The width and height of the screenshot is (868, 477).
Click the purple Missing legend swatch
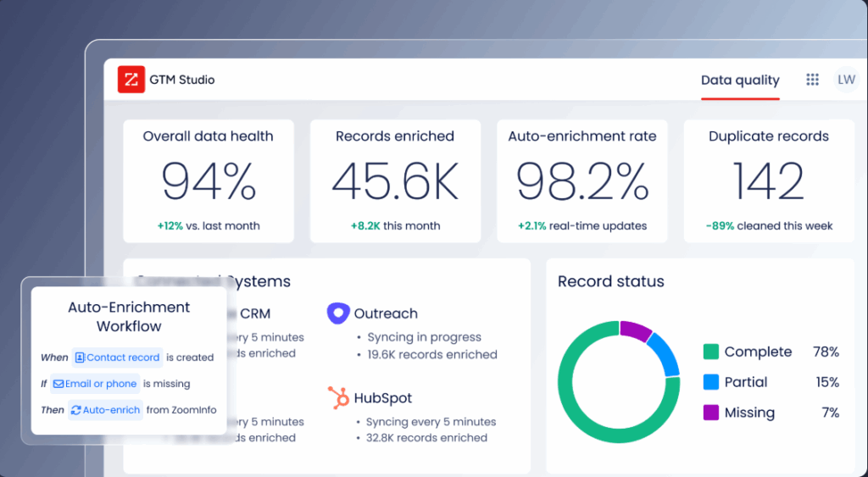(710, 413)
